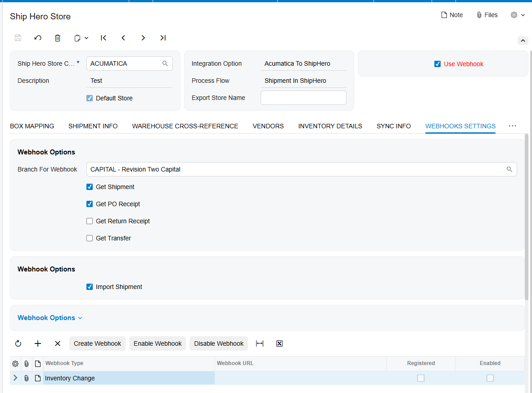
Task: Refresh the webhook grid
Action: (x=18, y=343)
